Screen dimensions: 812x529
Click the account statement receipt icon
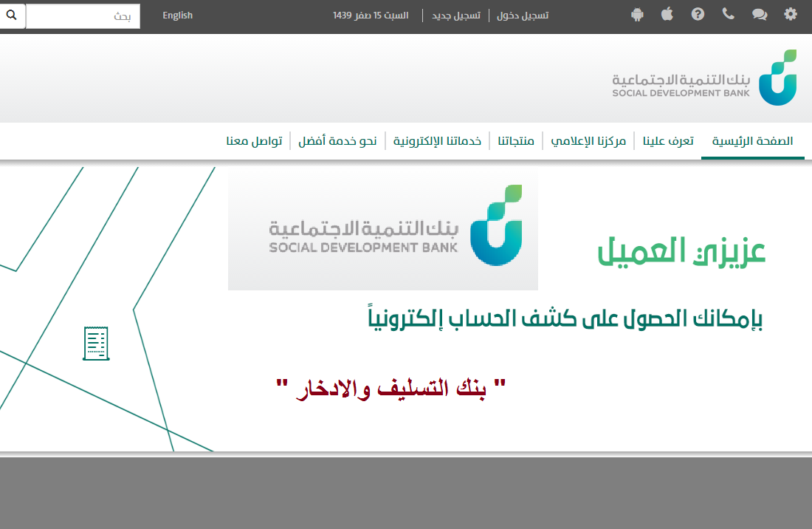pyautogui.click(x=96, y=343)
